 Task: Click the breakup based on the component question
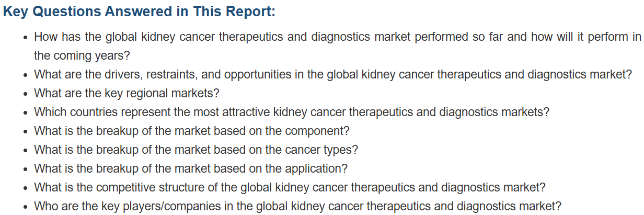coord(192,131)
